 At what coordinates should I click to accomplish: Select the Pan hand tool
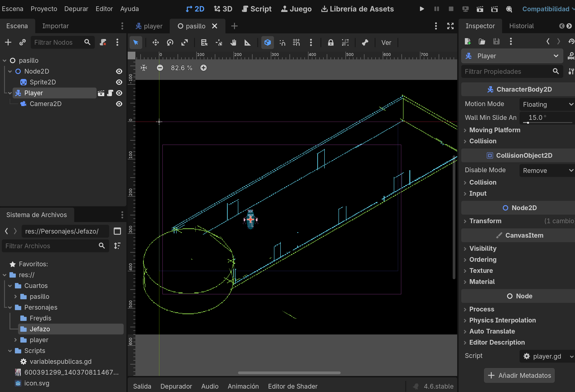pyautogui.click(x=233, y=43)
